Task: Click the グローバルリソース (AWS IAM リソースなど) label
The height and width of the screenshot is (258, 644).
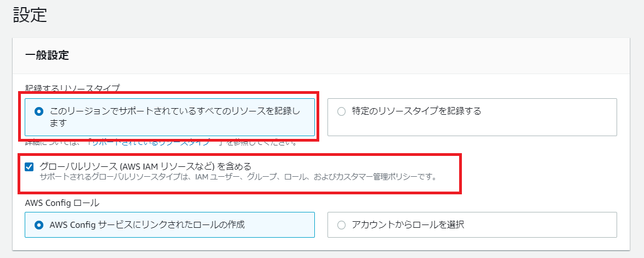Action: tap(145, 166)
